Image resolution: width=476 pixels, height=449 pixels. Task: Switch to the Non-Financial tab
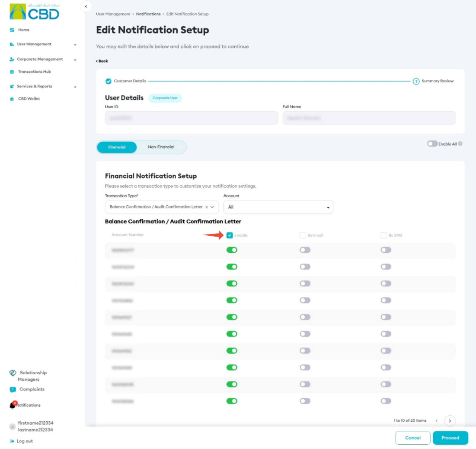point(161,147)
